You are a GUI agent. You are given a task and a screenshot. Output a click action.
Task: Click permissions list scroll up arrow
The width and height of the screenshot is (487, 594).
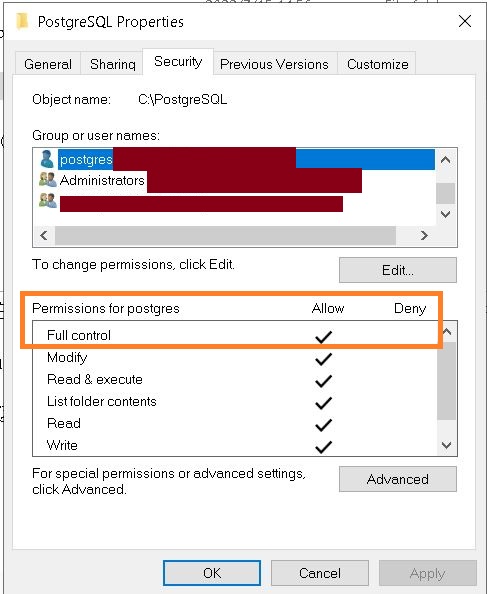tap(446, 332)
